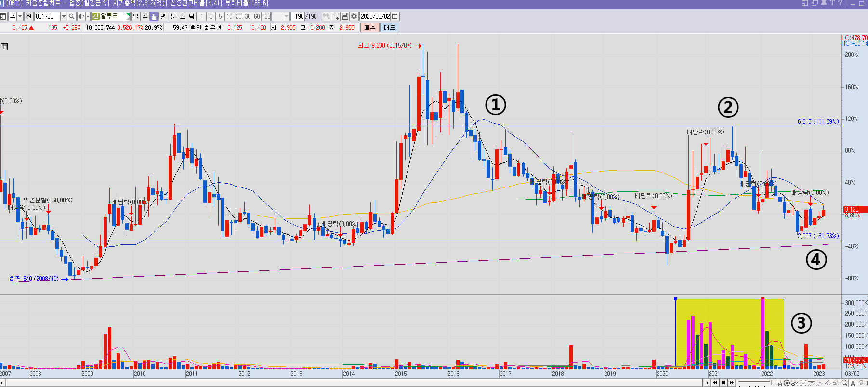Click the pin window icon in title bar
This screenshot has width=868, height=387.
coord(824,3)
